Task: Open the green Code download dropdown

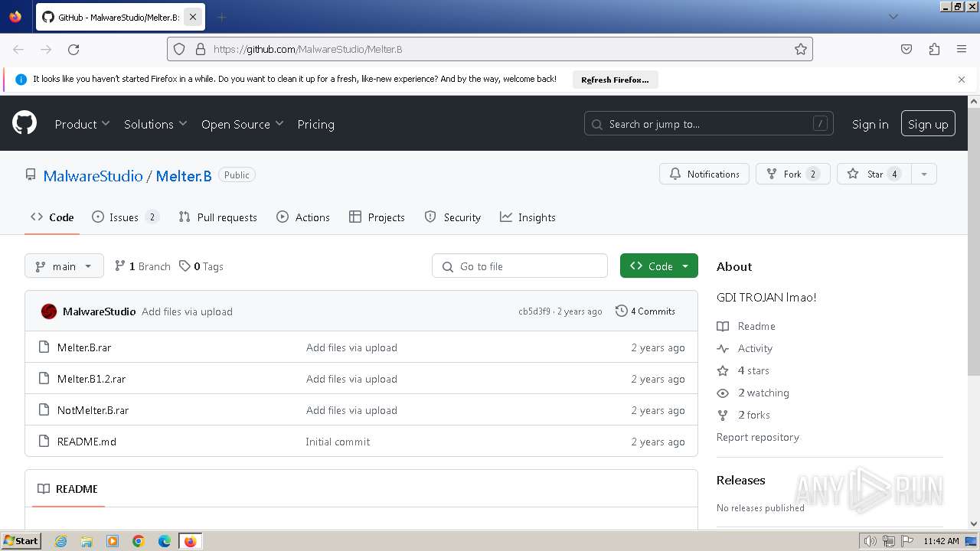Action: 658,266
